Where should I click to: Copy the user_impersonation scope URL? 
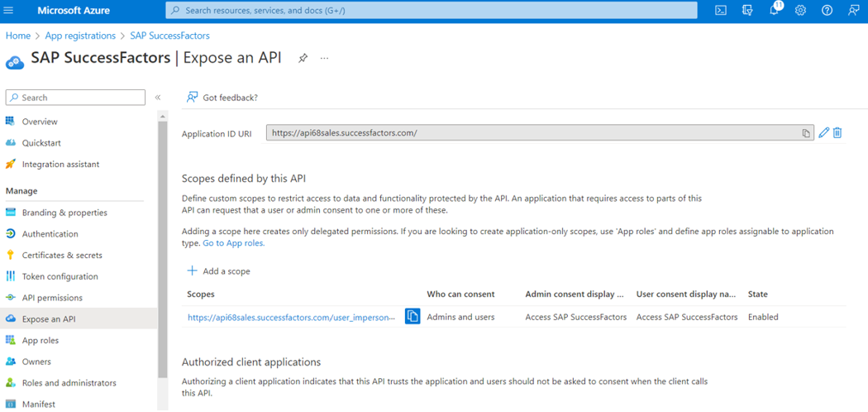point(413,317)
